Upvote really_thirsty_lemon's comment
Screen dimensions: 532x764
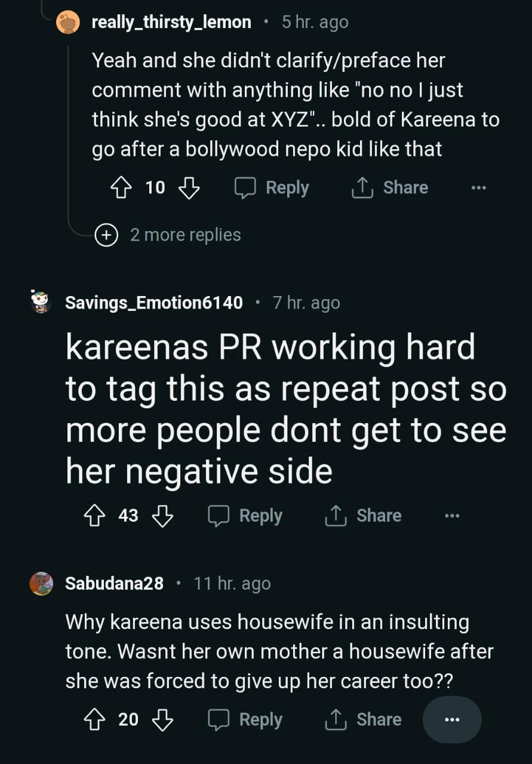[121, 188]
